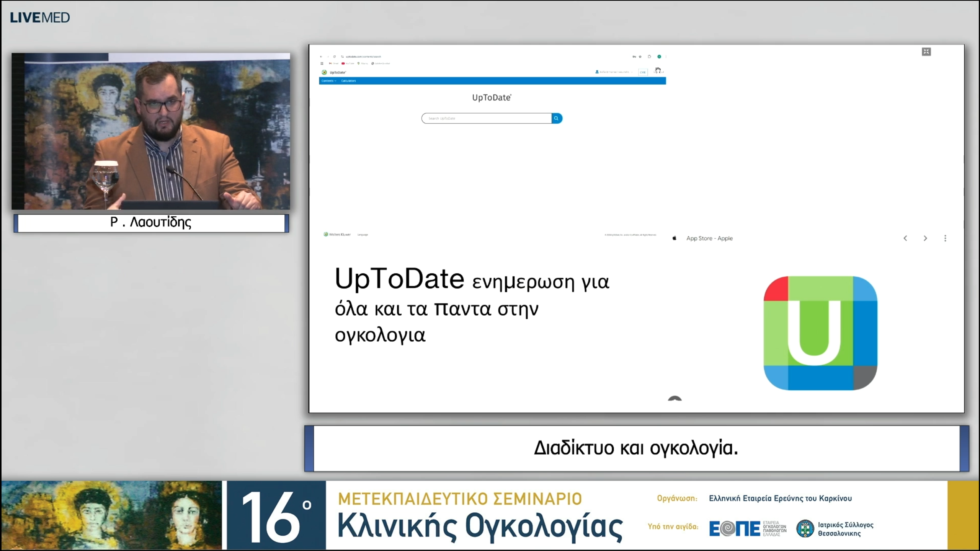Image resolution: width=980 pixels, height=551 pixels.
Task: Click the browser back arrow
Action: point(321,57)
